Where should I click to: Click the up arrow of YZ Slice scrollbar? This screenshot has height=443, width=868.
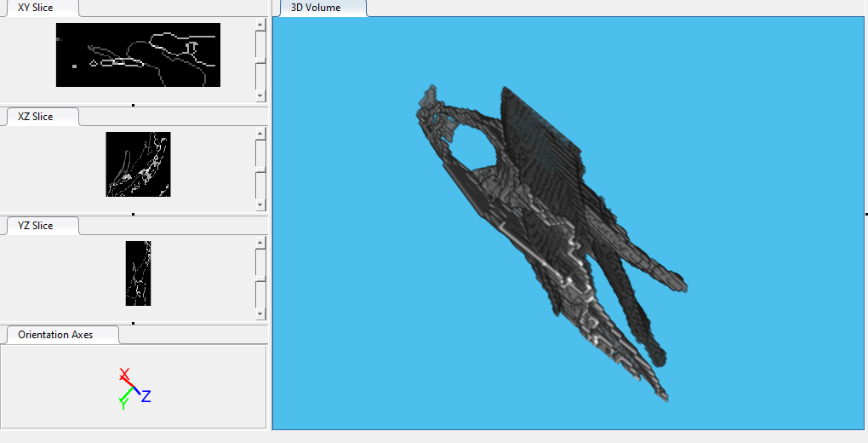point(260,244)
